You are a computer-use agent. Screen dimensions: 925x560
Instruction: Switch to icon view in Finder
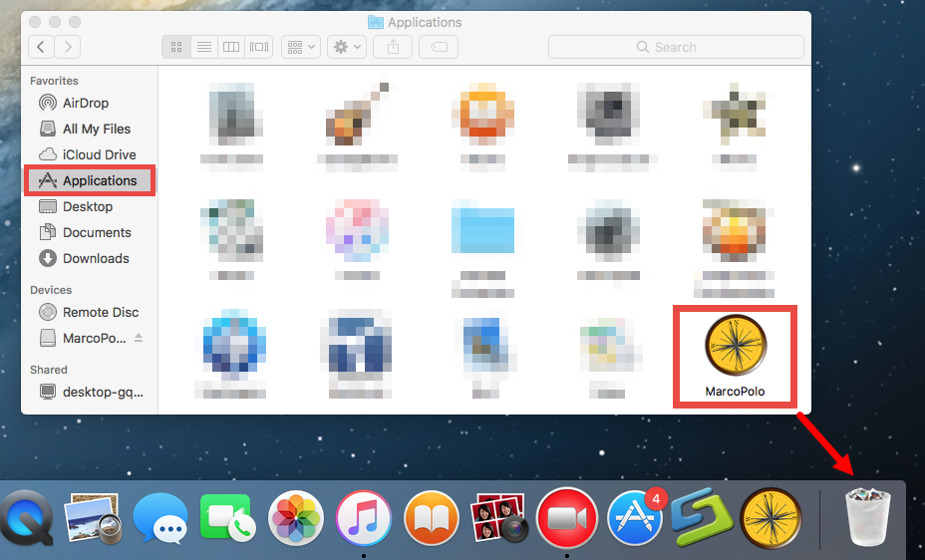click(x=176, y=47)
